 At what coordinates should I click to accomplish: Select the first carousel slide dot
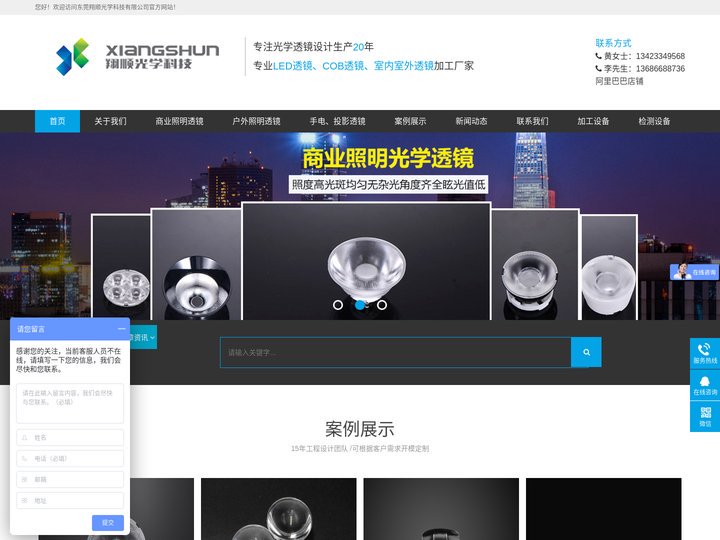(338, 304)
